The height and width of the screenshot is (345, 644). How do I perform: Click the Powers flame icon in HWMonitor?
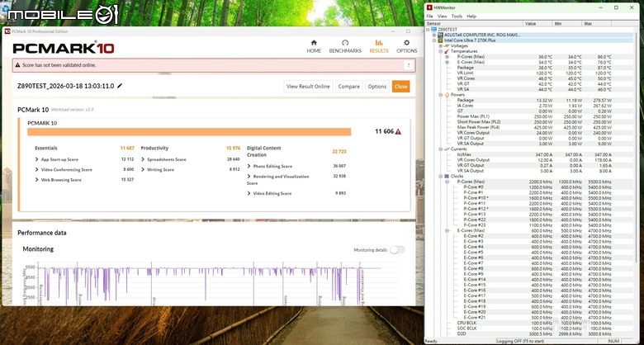(447, 95)
